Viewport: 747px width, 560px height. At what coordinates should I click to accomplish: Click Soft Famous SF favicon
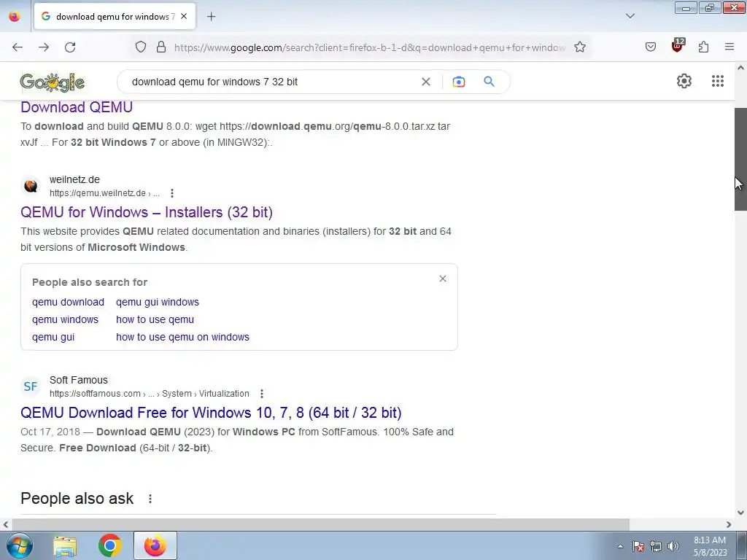31,386
